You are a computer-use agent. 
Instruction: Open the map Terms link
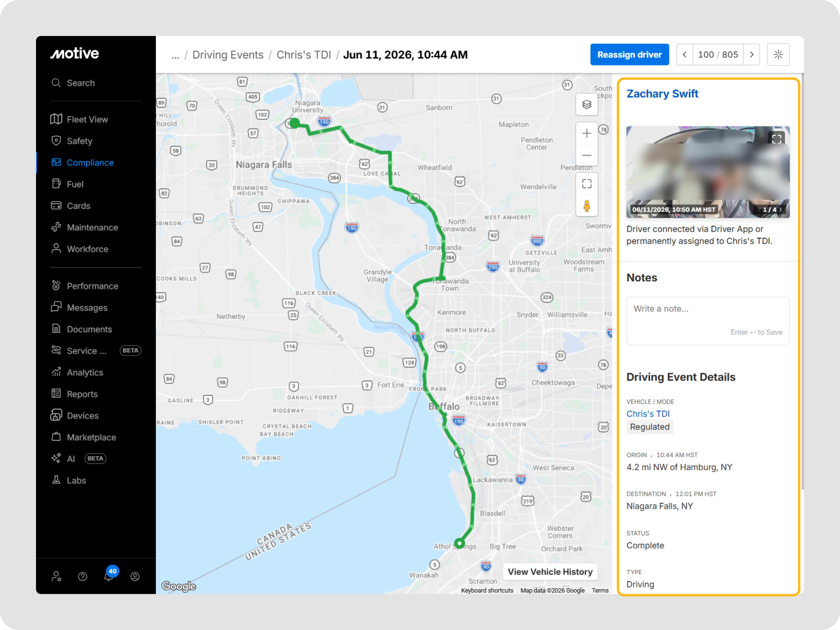(x=600, y=590)
